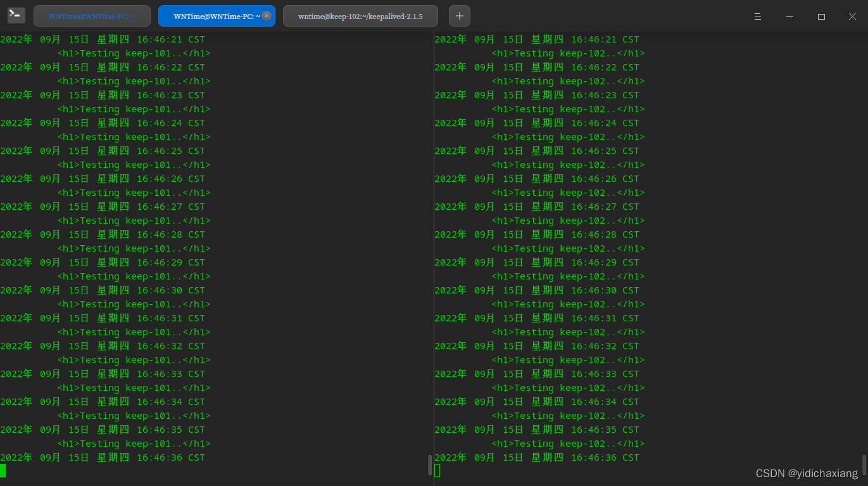This screenshot has width=868, height=486.
Task: Click 16:46:36 timestamp in keep-102 pane
Action: coord(594,457)
